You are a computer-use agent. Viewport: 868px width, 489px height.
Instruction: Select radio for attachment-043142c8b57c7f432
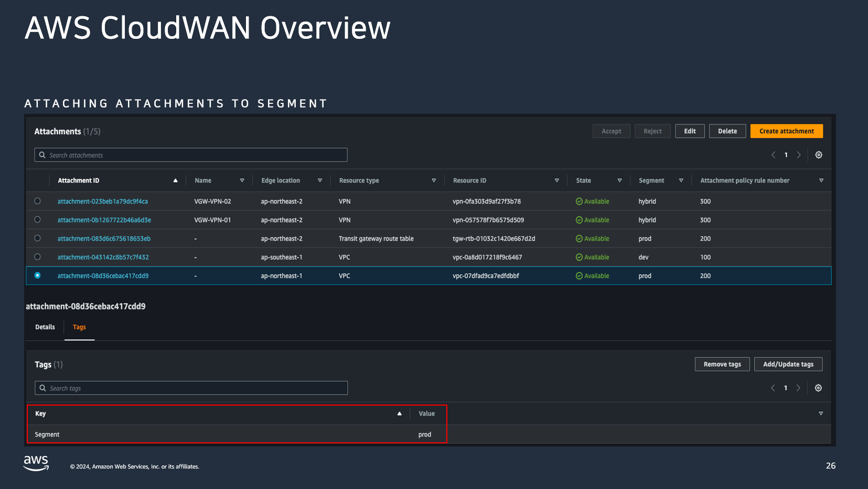[37, 257]
